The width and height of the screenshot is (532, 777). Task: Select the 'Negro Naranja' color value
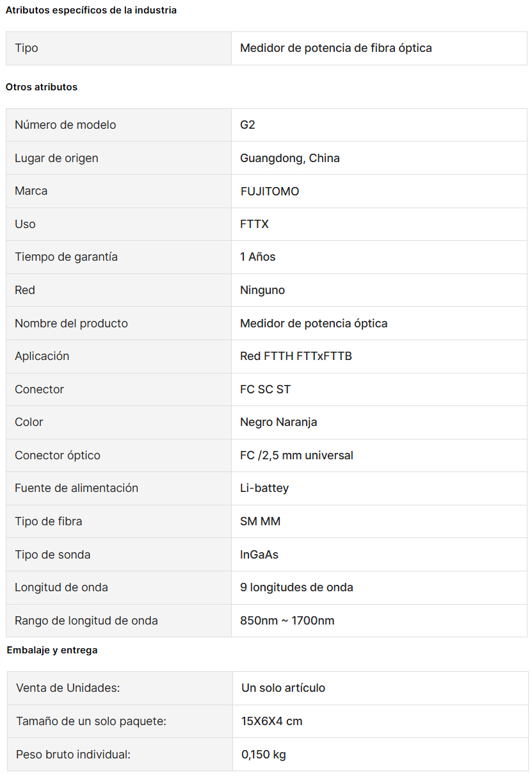(x=278, y=422)
